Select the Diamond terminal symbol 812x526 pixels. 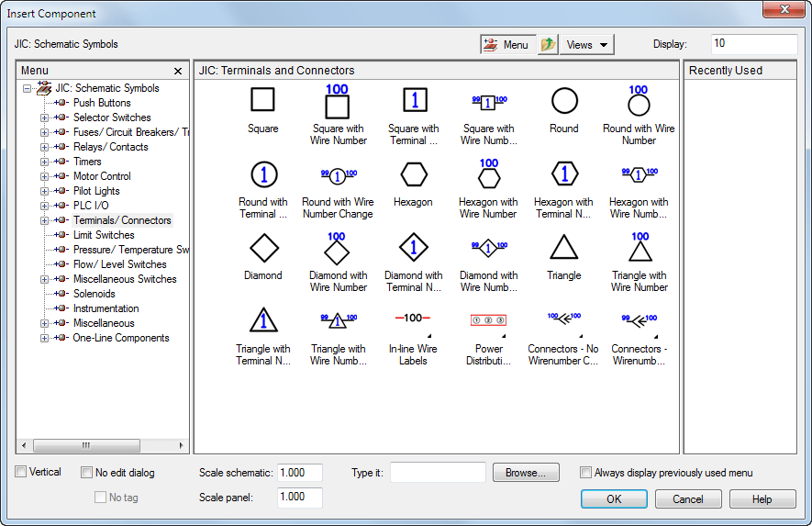[x=263, y=248]
